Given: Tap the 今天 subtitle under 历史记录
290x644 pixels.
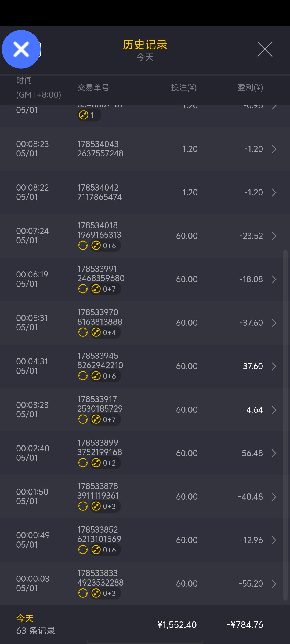Looking at the screenshot, I should coord(145,57).
